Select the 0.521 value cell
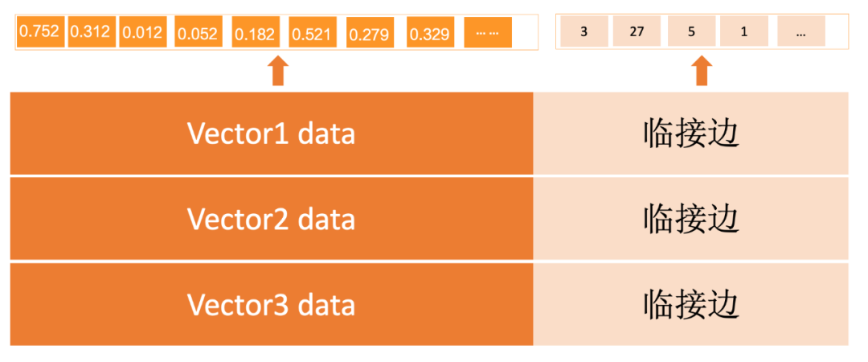The width and height of the screenshot is (868, 362). tap(313, 31)
